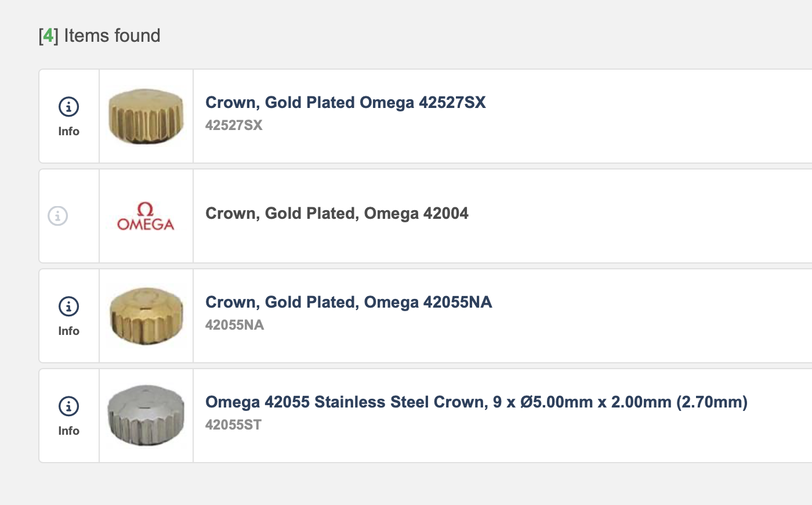The image size is (812, 505).
Task: Click Info icon for Omega 42527SX crown
Action: click(68, 107)
